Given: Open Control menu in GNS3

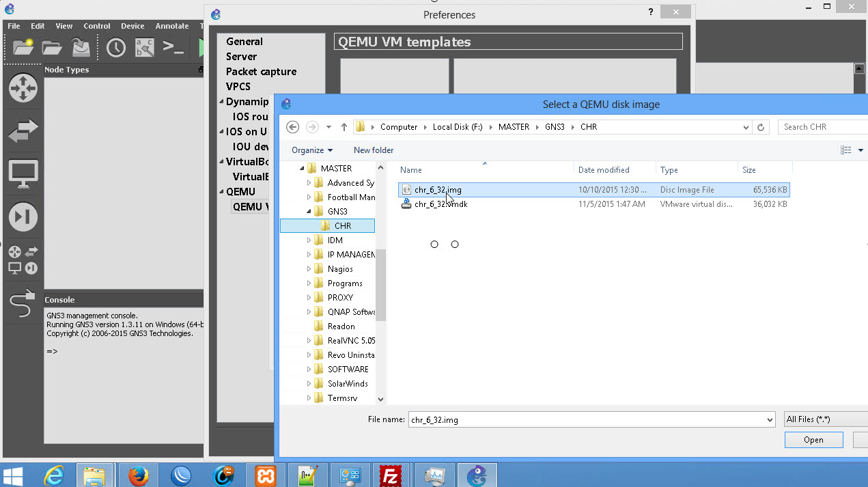Looking at the screenshot, I should pyautogui.click(x=97, y=26).
